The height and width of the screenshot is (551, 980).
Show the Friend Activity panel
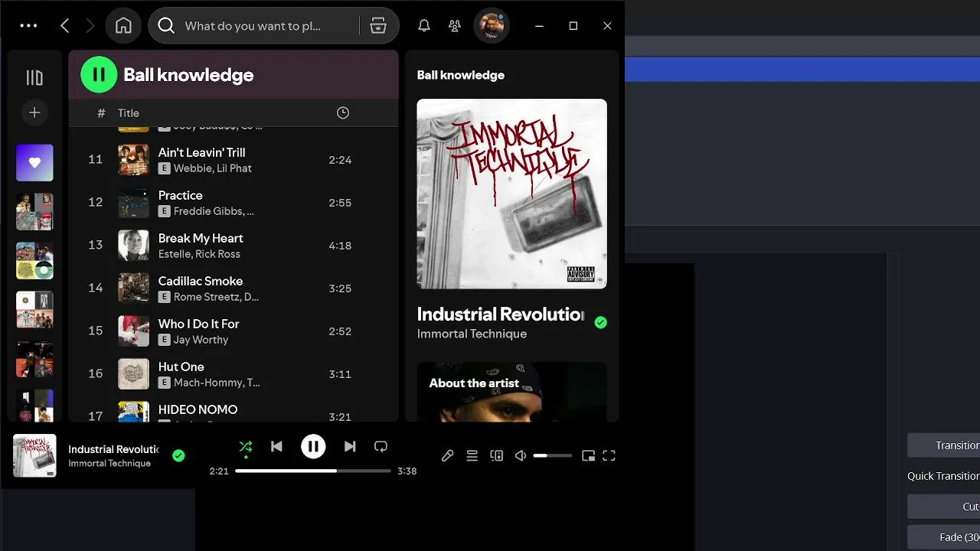coord(455,26)
